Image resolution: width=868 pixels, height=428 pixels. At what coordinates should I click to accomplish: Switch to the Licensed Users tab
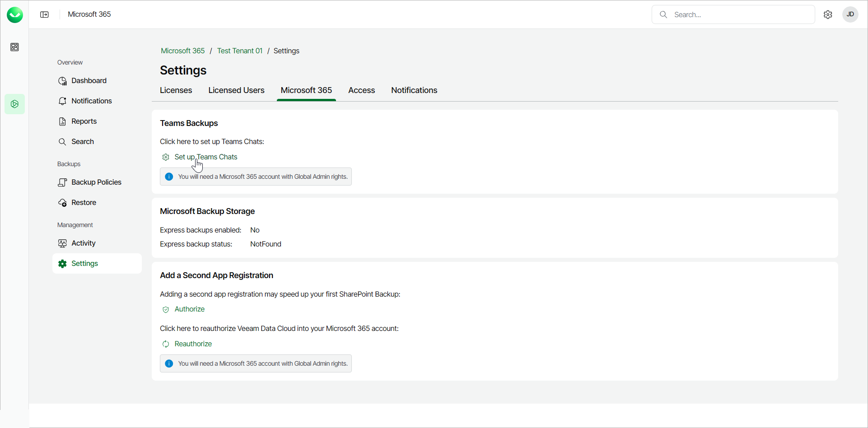[x=236, y=90]
